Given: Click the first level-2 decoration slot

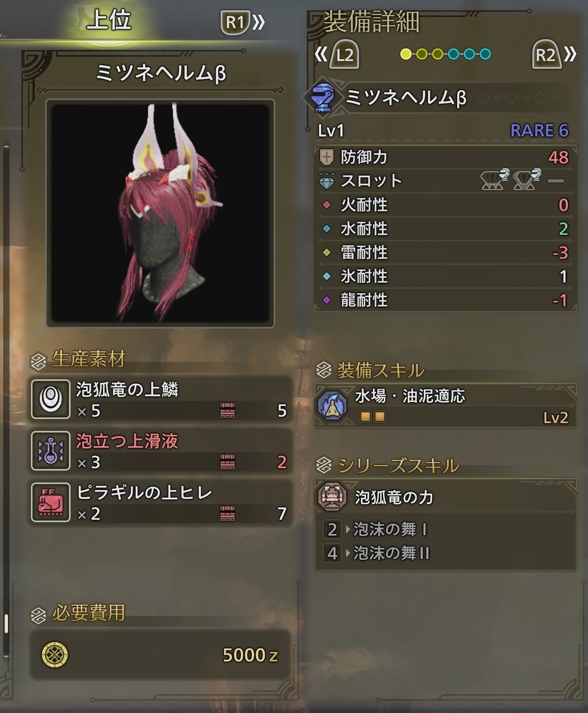Looking at the screenshot, I should pos(495,180).
